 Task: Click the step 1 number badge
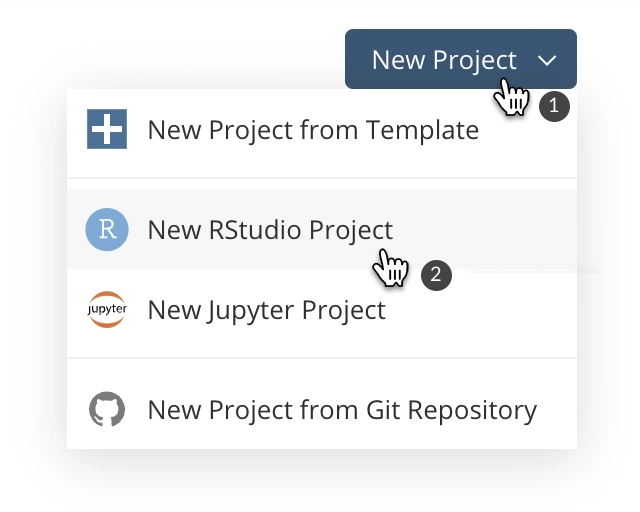[x=554, y=107]
